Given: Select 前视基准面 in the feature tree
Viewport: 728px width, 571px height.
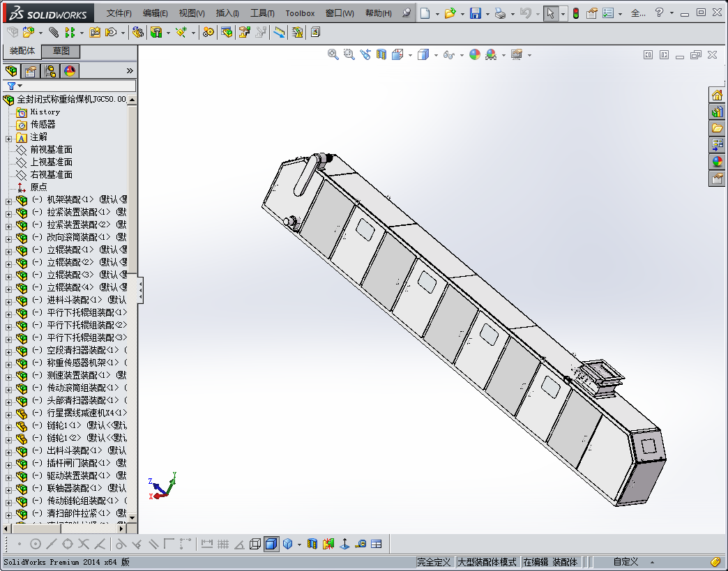Looking at the screenshot, I should coord(51,150).
